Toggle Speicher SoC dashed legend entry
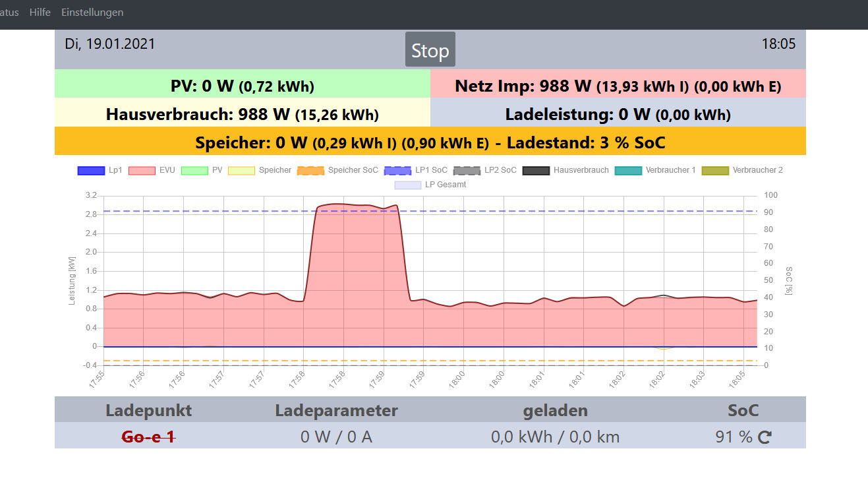This screenshot has height=488, width=868. click(338, 170)
